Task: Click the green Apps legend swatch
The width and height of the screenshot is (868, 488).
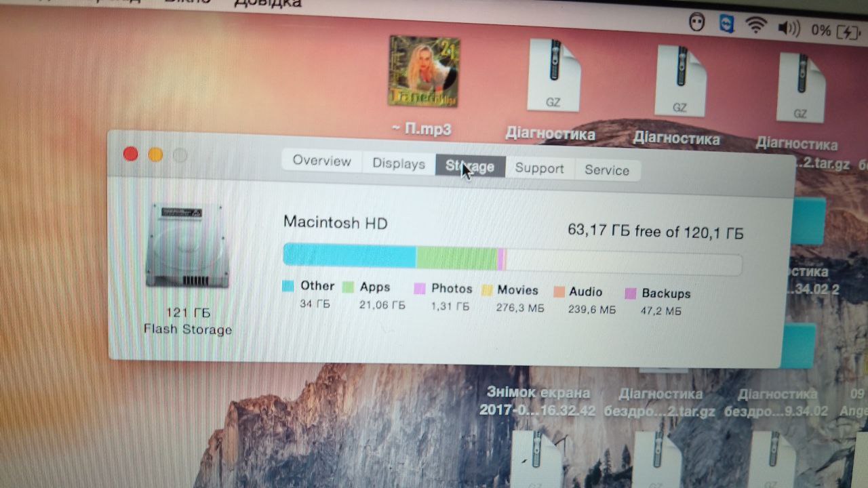Action: pos(349,287)
